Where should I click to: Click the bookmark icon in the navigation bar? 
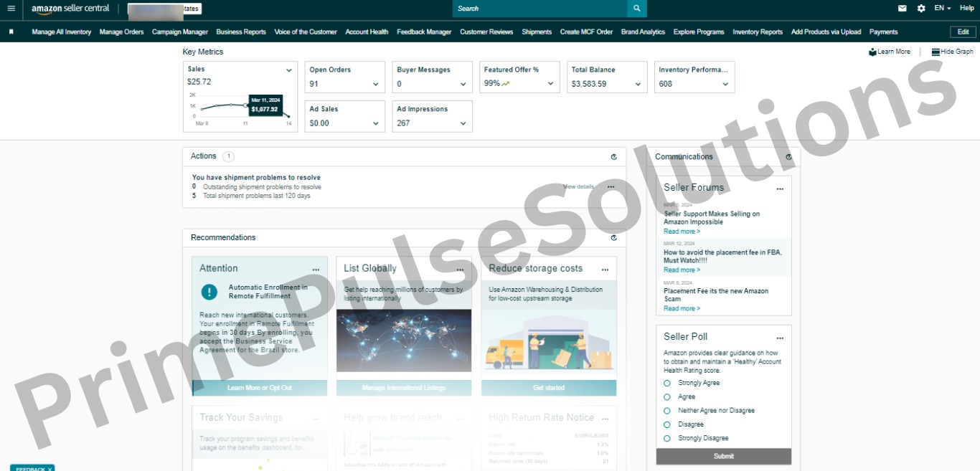pyautogui.click(x=11, y=32)
